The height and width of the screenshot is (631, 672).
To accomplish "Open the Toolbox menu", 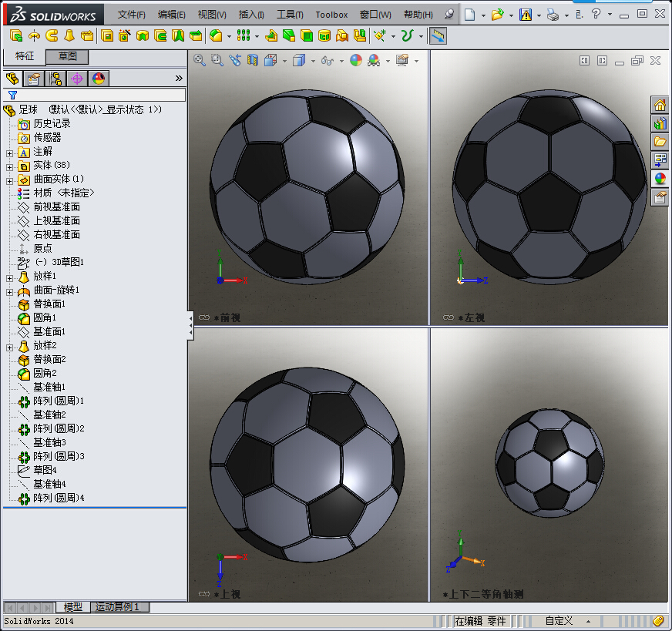I will click(331, 15).
